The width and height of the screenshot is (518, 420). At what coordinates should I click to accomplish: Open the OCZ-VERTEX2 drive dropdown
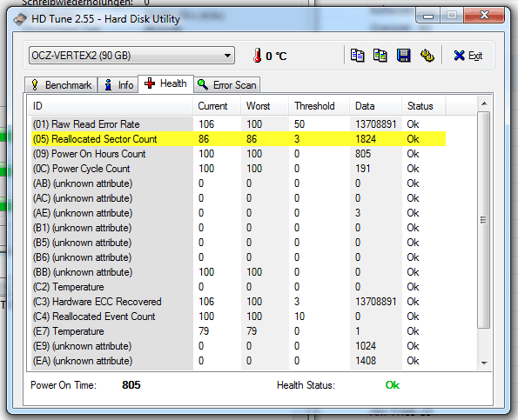131,56
